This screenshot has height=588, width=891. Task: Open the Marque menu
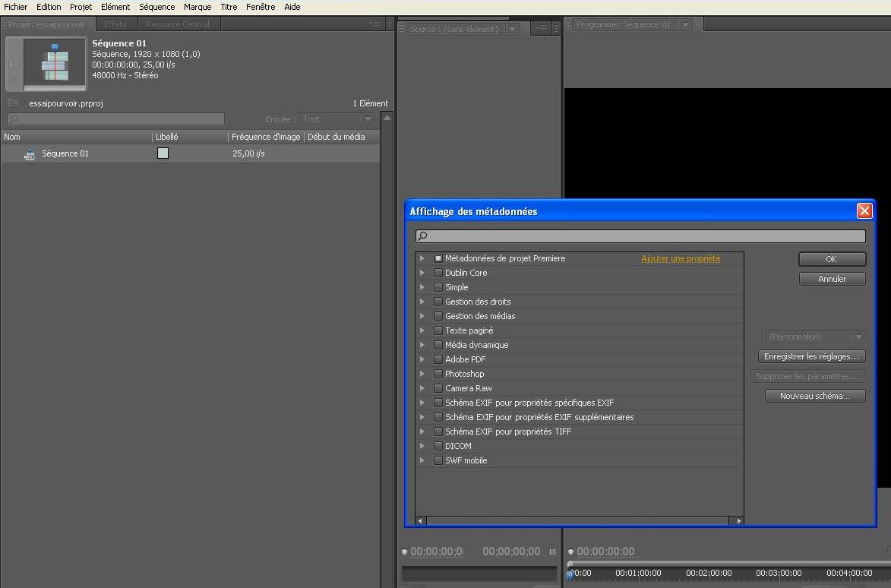click(197, 7)
